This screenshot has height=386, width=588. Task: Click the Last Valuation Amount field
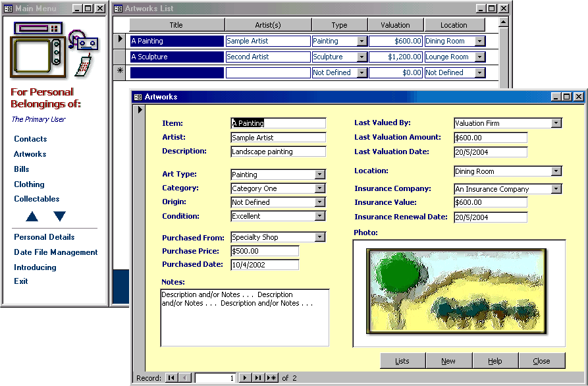[491, 138]
